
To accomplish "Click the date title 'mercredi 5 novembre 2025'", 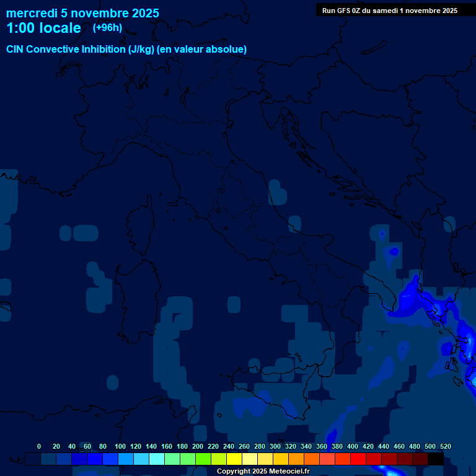I will click(82, 13).
